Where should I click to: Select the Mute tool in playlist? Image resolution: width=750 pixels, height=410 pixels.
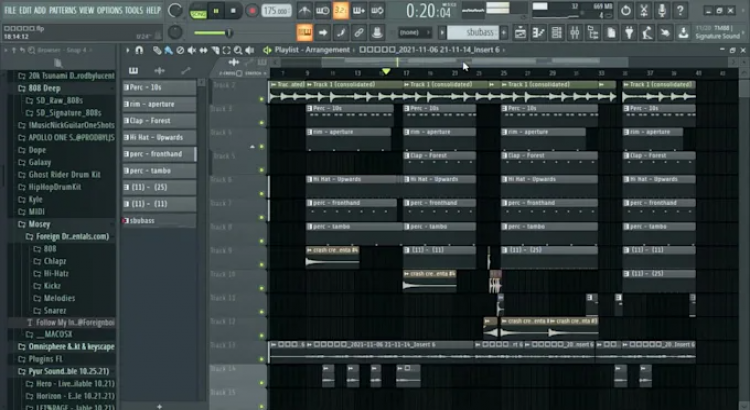click(x=191, y=50)
